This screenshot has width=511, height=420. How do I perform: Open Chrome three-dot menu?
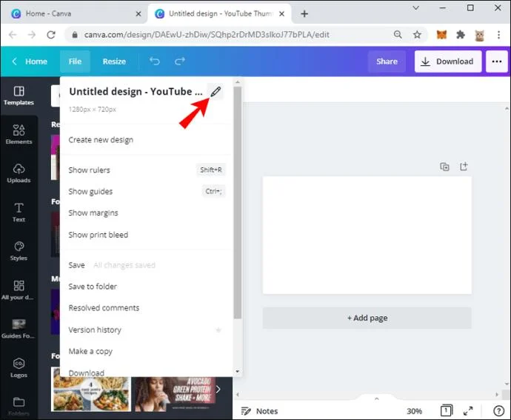[x=498, y=35]
